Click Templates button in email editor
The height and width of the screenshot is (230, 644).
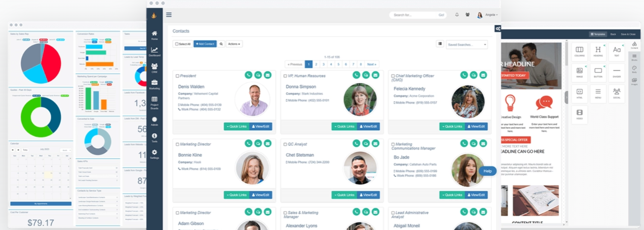(598, 34)
